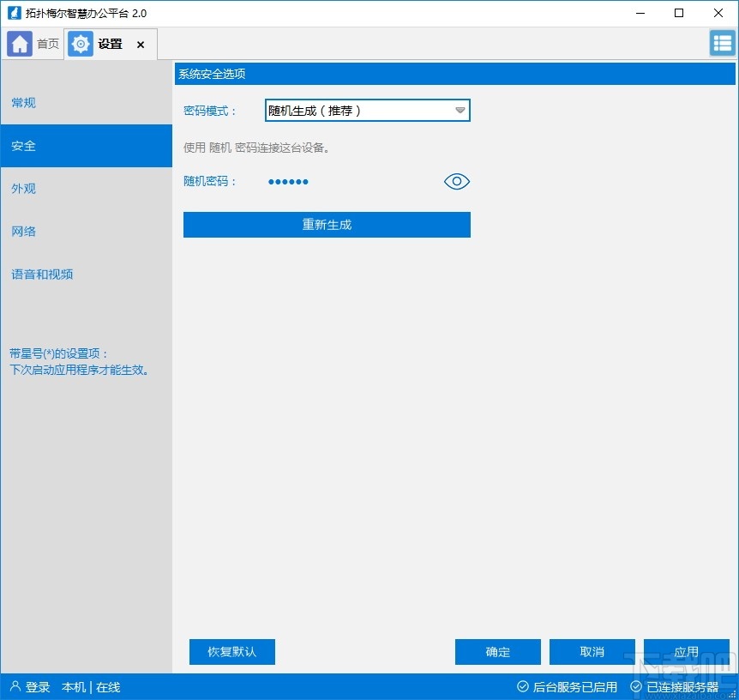Click the masked 随机密码 password field
The image size is (739, 700).
288,181
